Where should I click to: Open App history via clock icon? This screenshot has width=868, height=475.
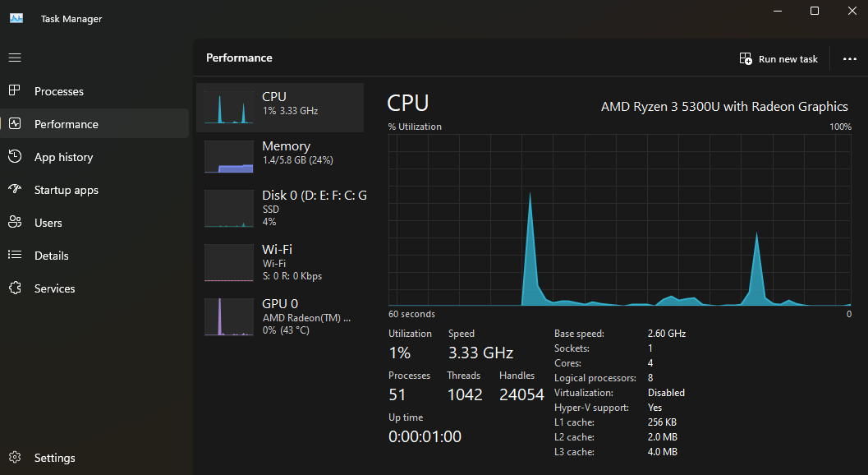pos(15,157)
